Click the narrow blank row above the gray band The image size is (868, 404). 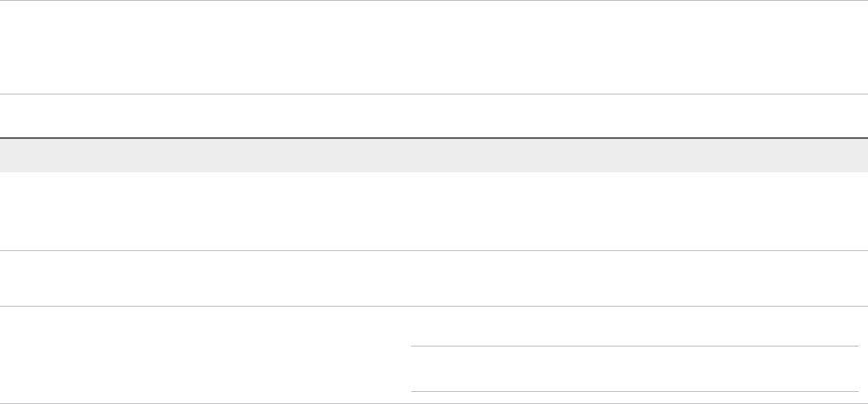click(434, 116)
